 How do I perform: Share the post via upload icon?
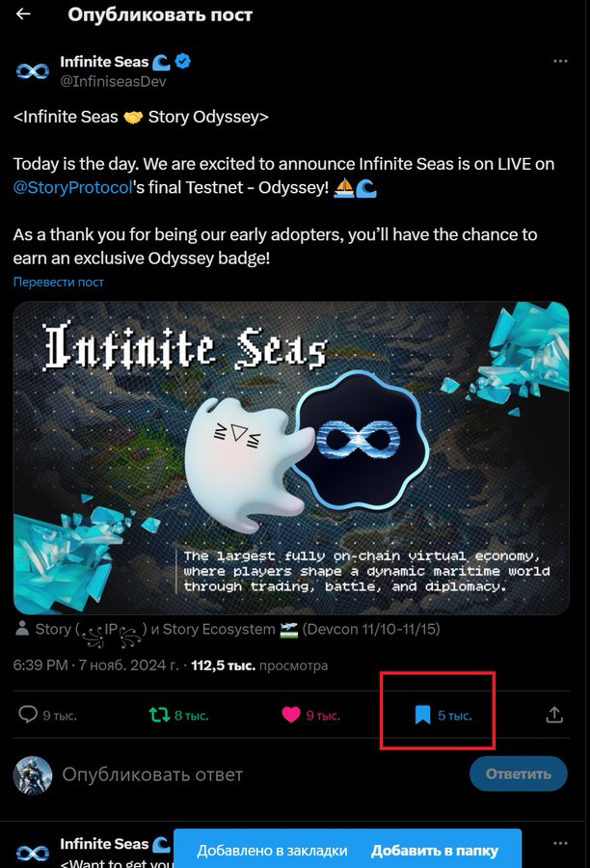(x=554, y=714)
